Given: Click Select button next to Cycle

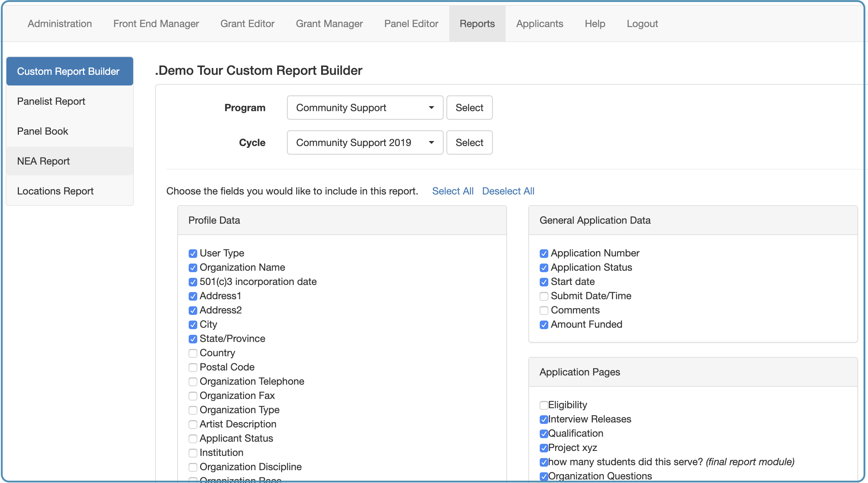Looking at the screenshot, I should click(x=469, y=142).
